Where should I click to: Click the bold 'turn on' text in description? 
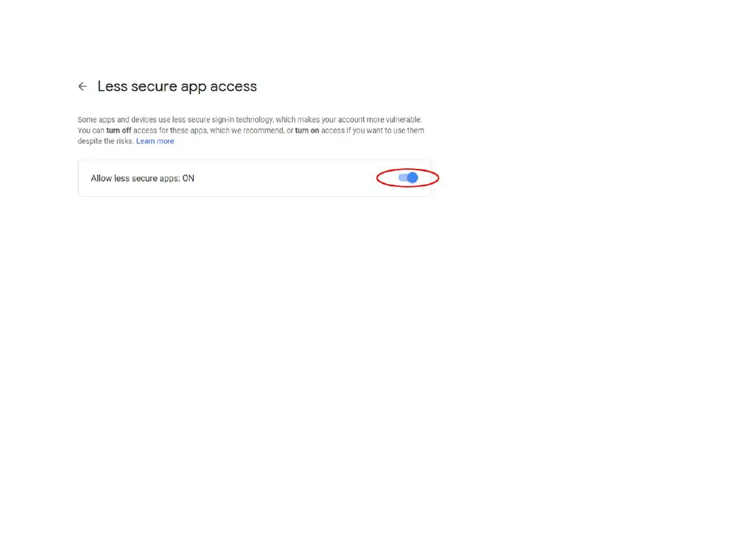[307, 130]
